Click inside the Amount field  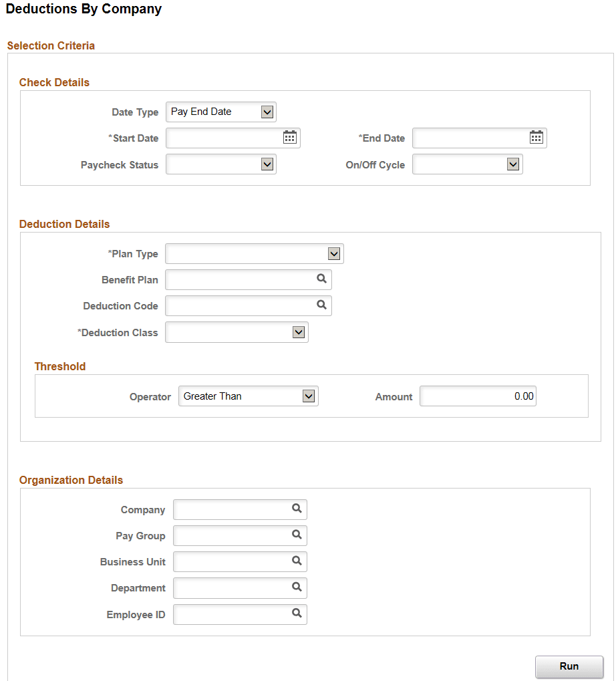click(477, 396)
